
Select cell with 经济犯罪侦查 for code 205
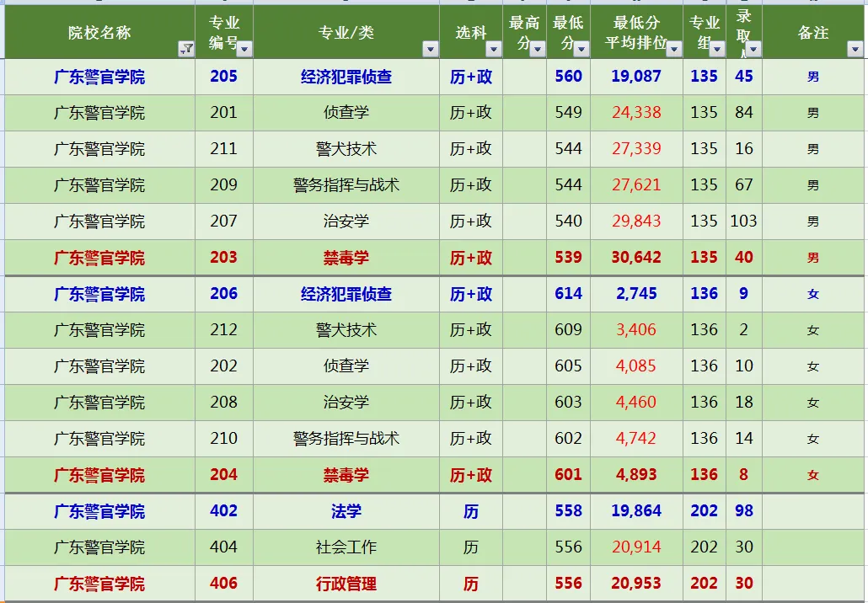pyautogui.click(x=346, y=77)
